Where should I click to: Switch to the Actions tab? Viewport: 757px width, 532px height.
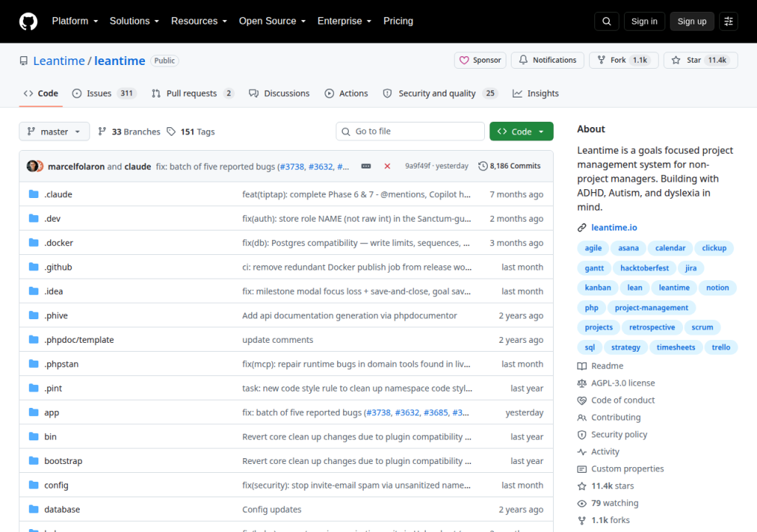[346, 93]
